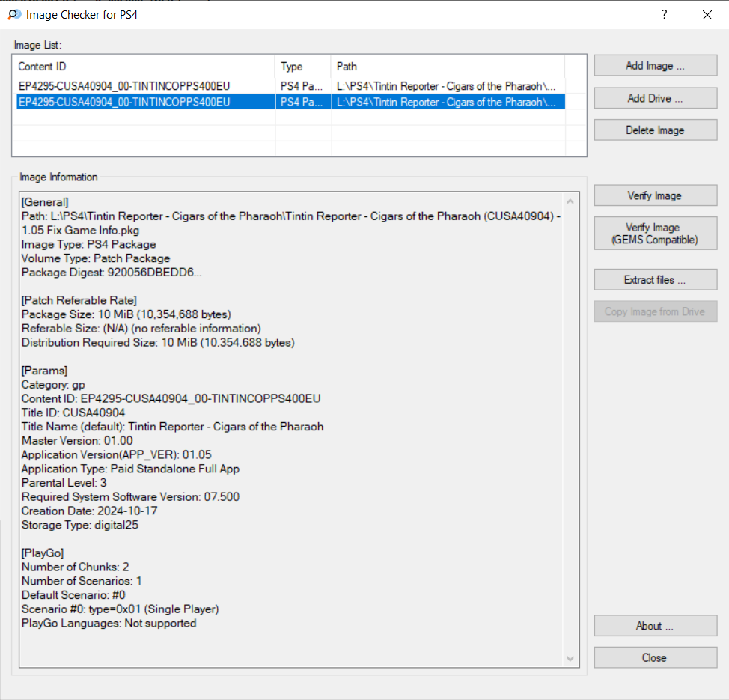Click the Image Type: PS4 Package line
Image resolution: width=729 pixels, height=700 pixels.
click(89, 244)
